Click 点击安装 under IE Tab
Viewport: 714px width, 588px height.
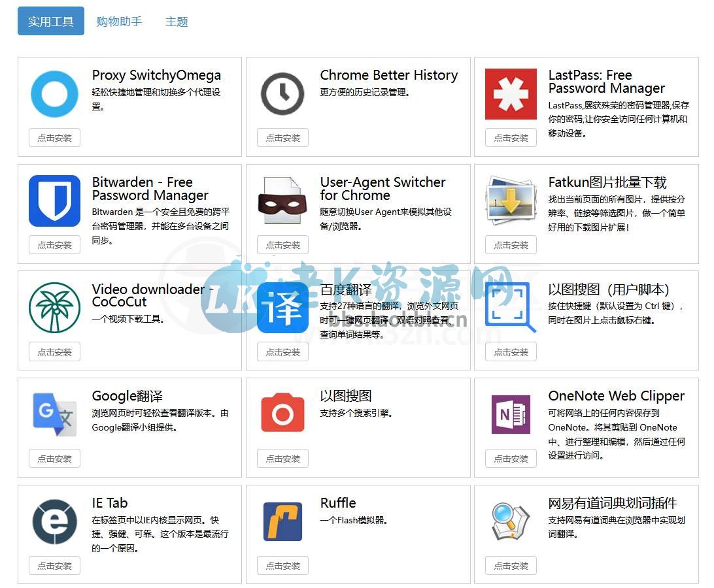pyautogui.click(x=55, y=566)
